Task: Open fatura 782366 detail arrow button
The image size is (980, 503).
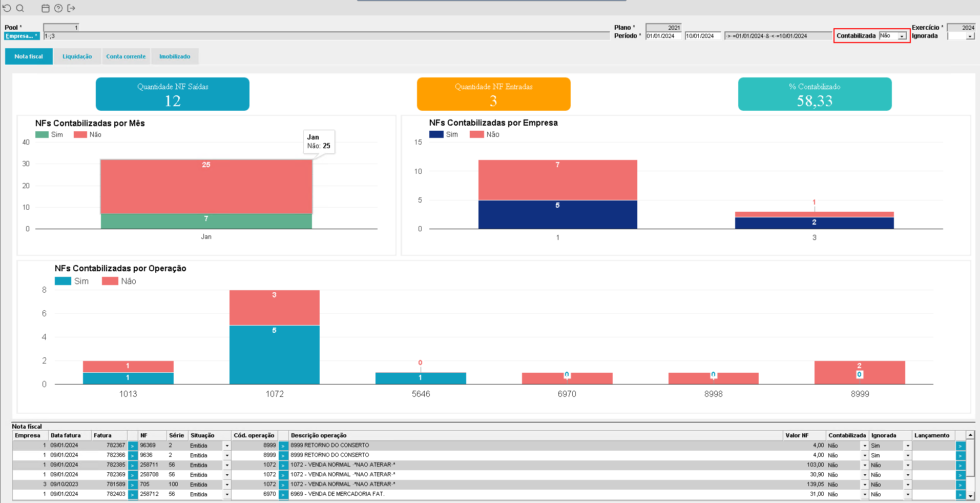Action: pos(133,455)
